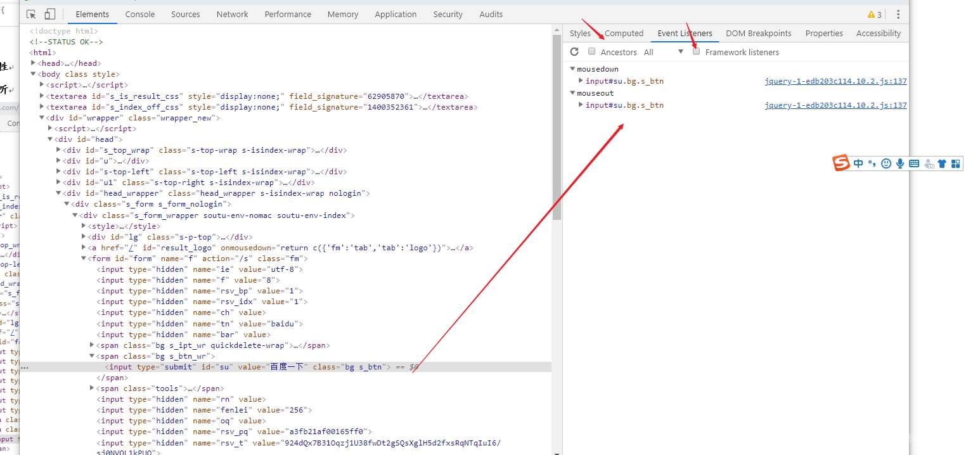Viewport: 980px width, 455px height.
Task: Open the warnings count indicator showing 3
Action: coord(875,15)
